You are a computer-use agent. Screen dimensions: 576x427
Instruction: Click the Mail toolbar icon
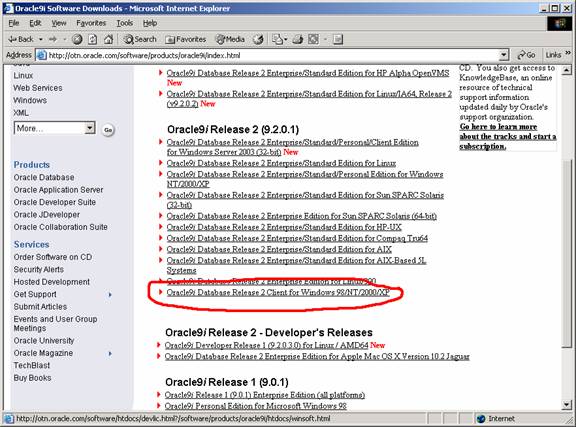click(278, 39)
